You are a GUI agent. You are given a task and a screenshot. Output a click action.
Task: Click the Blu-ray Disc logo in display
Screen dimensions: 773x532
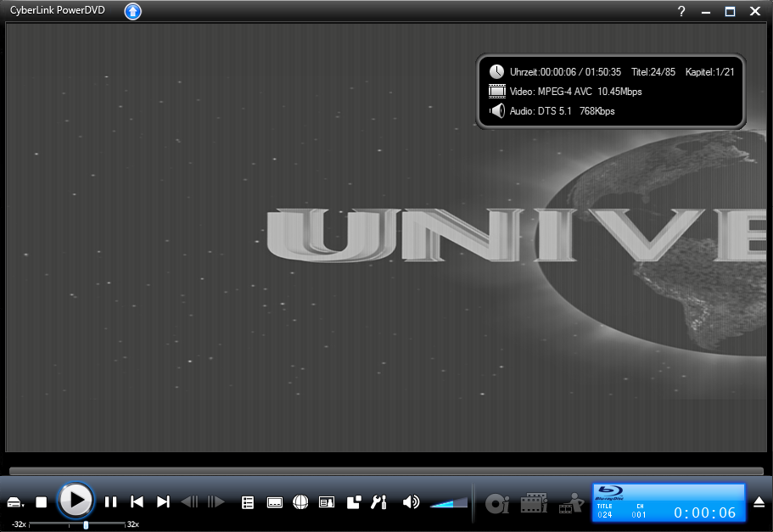click(x=609, y=493)
